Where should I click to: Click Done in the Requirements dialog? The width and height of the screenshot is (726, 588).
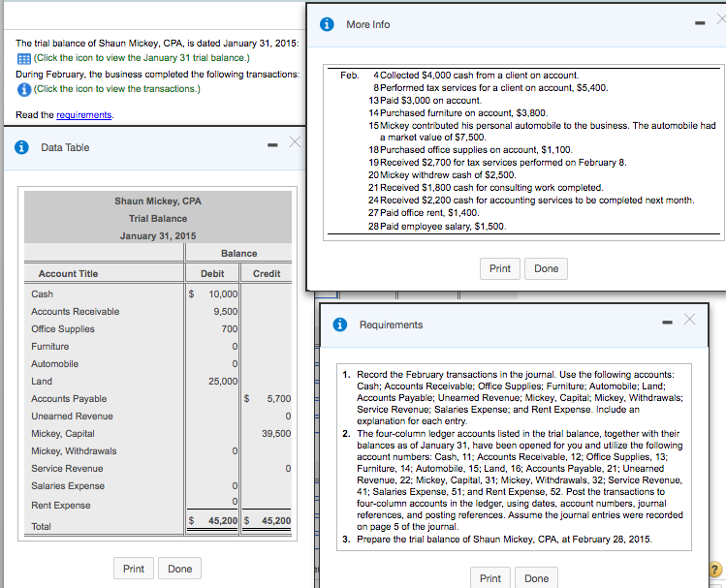pos(537,578)
